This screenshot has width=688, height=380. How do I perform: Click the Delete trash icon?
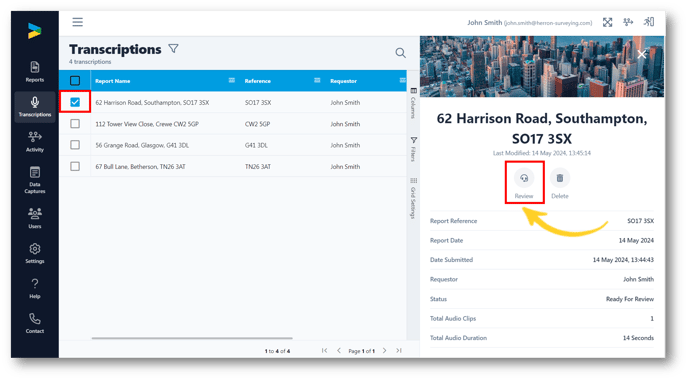pyautogui.click(x=560, y=178)
